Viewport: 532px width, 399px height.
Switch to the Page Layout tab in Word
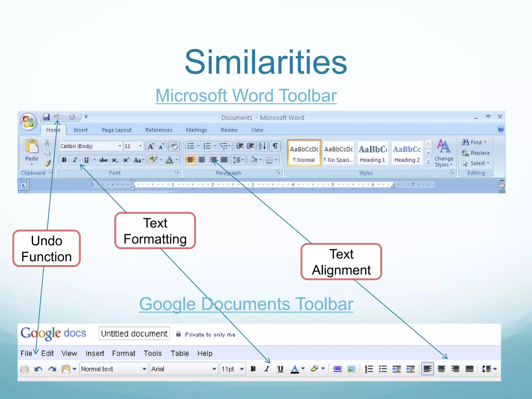[117, 130]
